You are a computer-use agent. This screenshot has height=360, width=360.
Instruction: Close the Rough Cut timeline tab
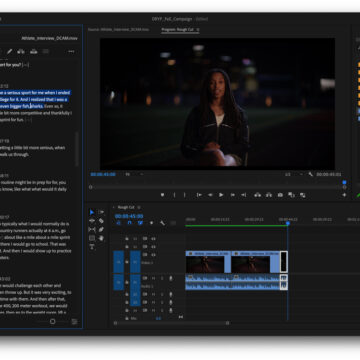click(113, 207)
